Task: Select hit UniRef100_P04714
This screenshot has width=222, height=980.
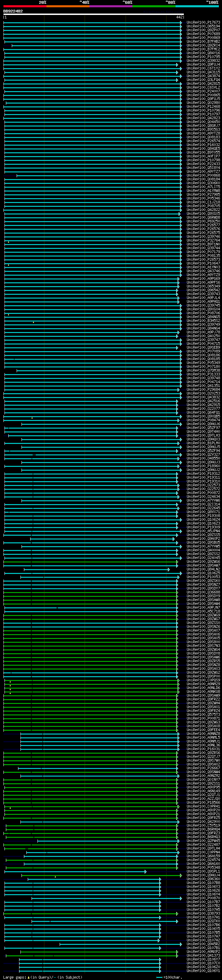Action: click(x=203, y=382)
